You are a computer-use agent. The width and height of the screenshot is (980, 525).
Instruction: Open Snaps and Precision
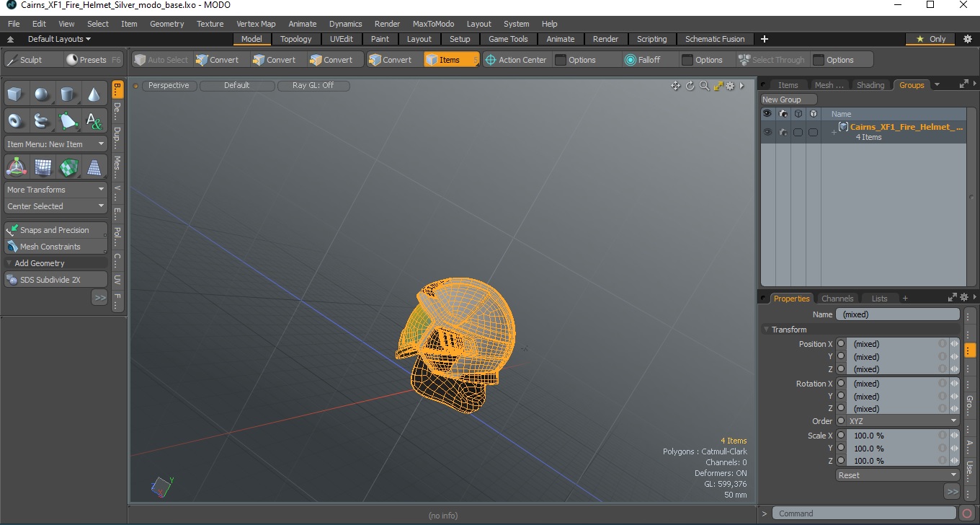coord(55,230)
